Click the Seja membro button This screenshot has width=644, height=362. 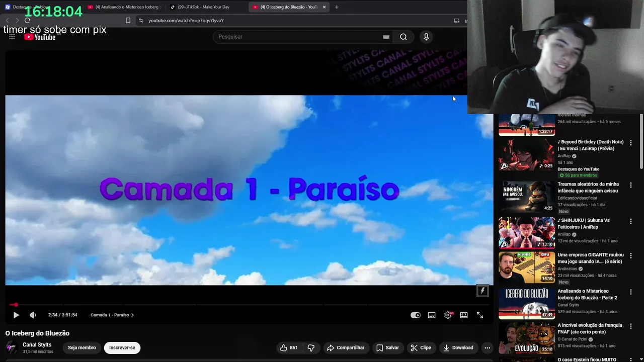82,347
